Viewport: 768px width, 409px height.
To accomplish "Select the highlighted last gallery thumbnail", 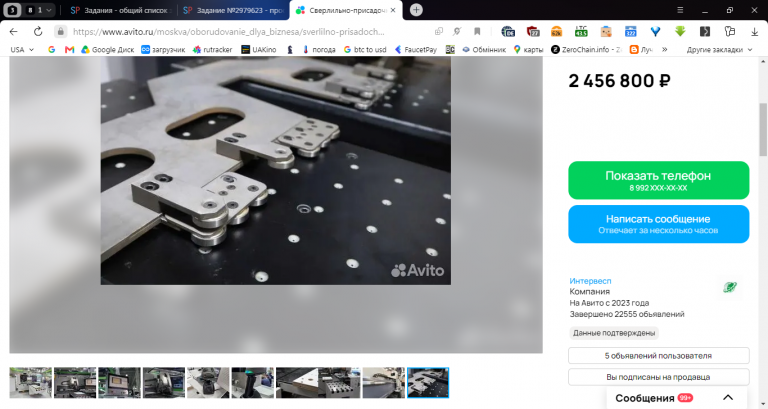I will [428, 383].
